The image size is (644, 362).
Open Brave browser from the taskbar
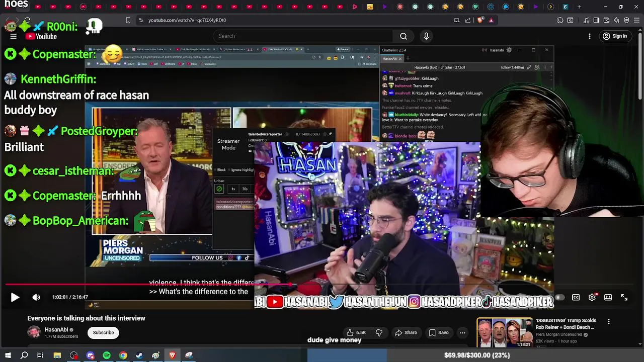[172, 355]
